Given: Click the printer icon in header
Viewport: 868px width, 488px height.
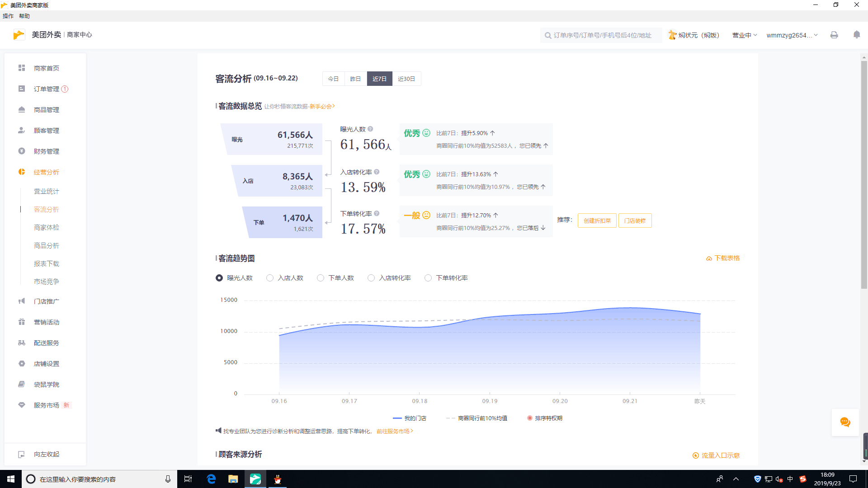Looking at the screenshot, I should (x=834, y=35).
